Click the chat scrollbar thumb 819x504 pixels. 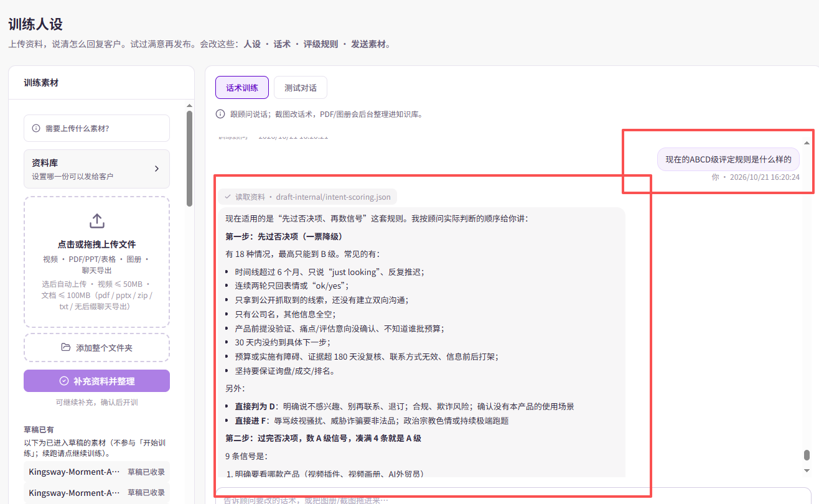pyautogui.click(x=807, y=455)
